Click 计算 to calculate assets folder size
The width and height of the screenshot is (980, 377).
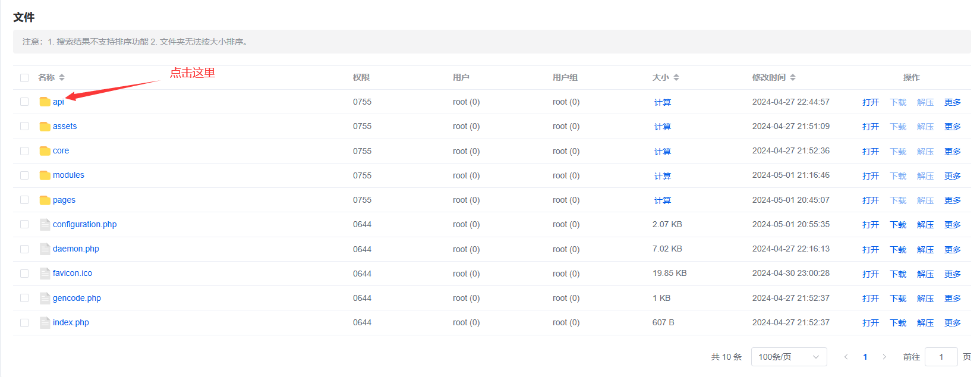[662, 127]
